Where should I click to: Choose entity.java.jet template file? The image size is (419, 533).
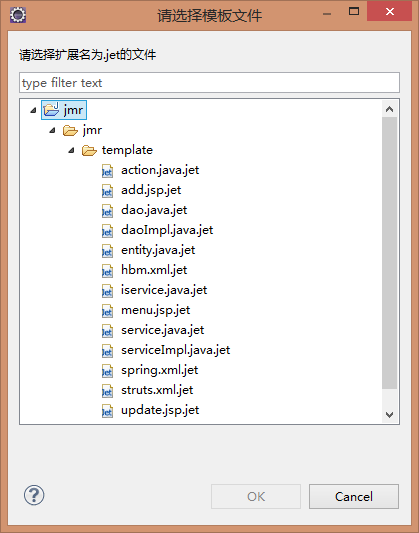(158, 250)
